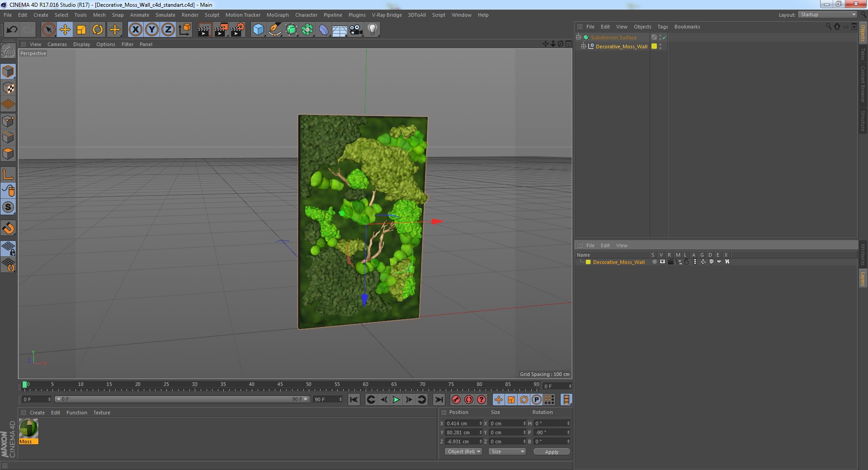Enable the Axis tool
The width and height of the screenshot is (868, 470).
(x=8, y=174)
